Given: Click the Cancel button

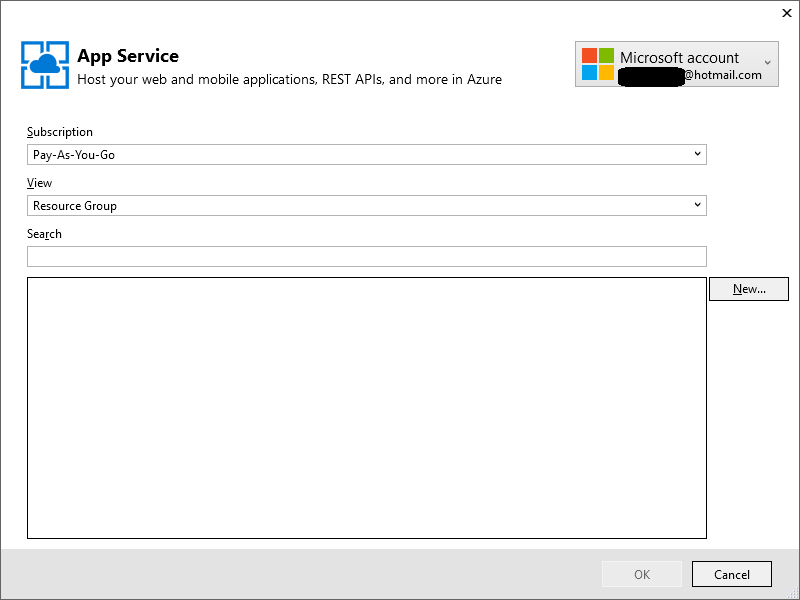Looking at the screenshot, I should (x=732, y=574).
